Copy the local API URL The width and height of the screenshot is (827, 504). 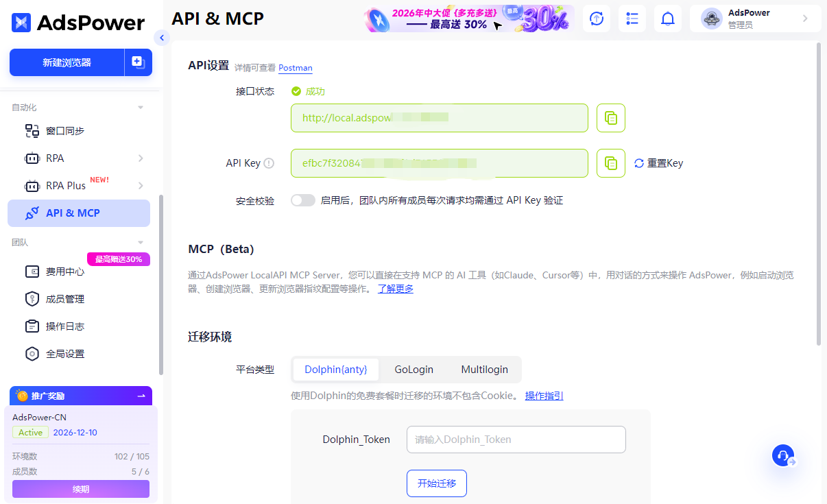pyautogui.click(x=611, y=118)
